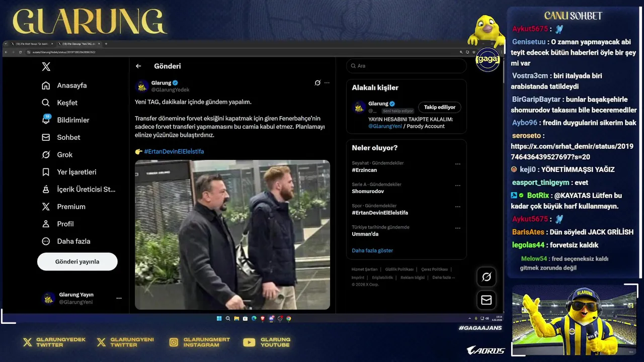The width and height of the screenshot is (644, 362).
Task: Click the bookmark star in address bar
Action: coord(474,52)
